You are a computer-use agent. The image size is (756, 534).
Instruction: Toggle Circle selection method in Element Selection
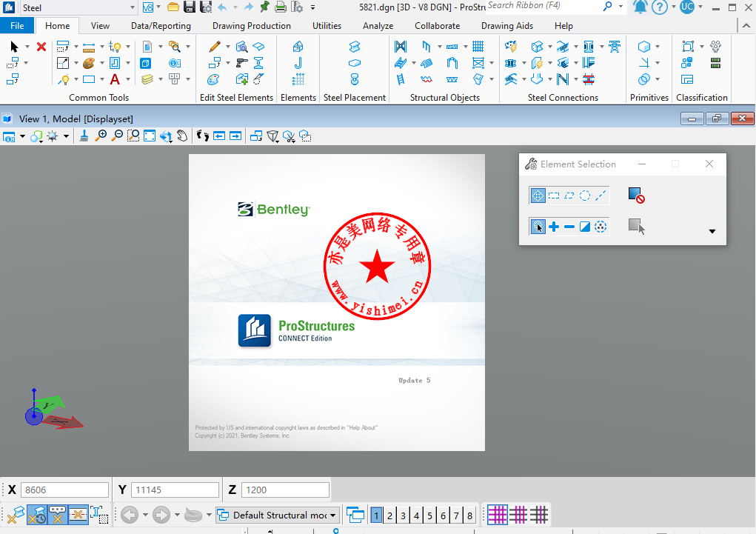pos(585,196)
